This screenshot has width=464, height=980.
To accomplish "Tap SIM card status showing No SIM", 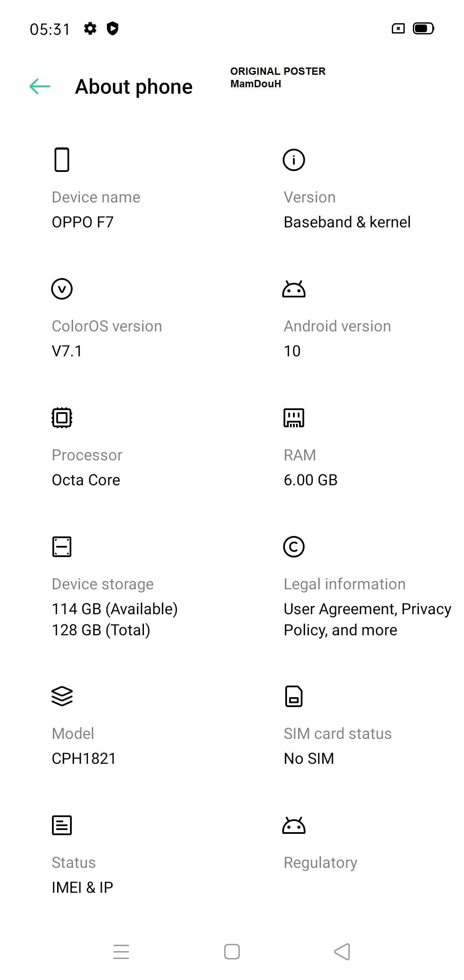I will [x=308, y=758].
